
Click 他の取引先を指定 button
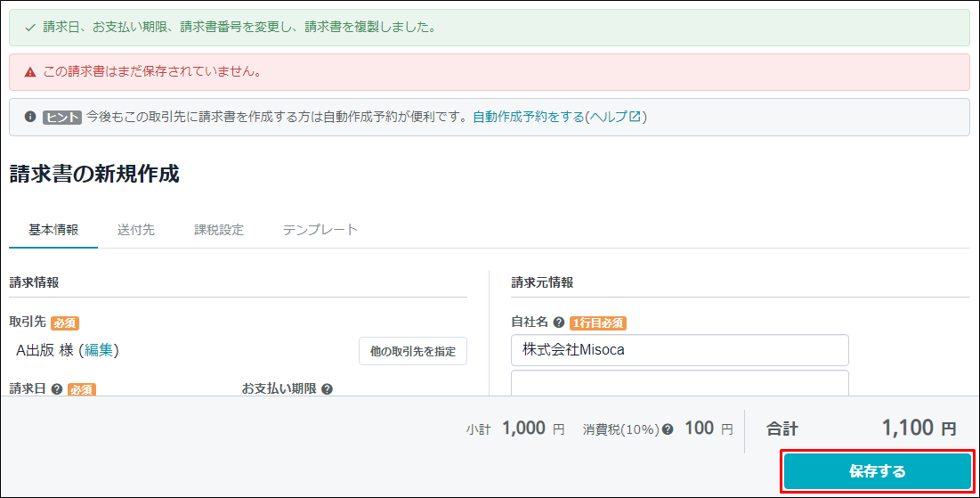[x=412, y=351]
